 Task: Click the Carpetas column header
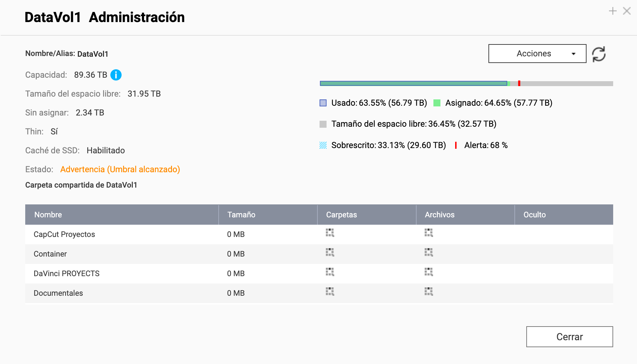(x=341, y=215)
